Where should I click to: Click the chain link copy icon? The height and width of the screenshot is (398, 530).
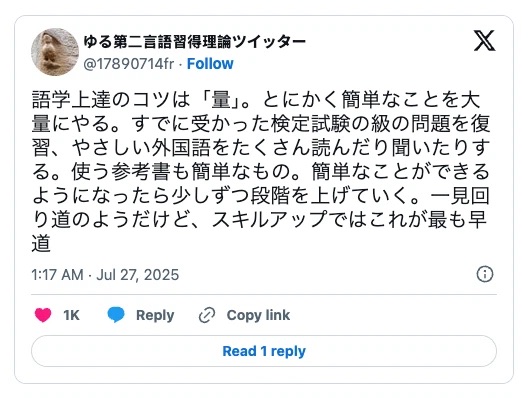pos(207,315)
